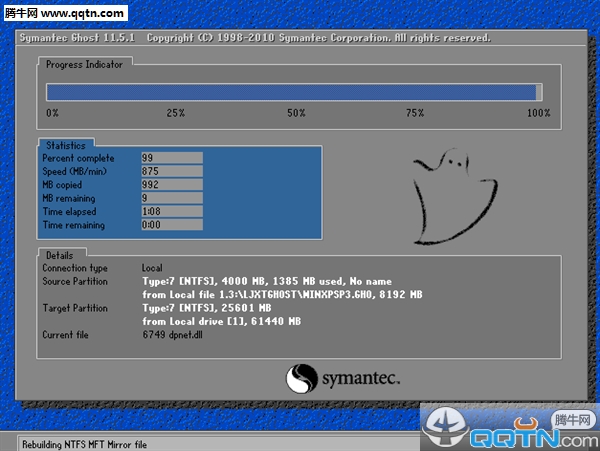Click the Symantec yin-yang logo icon

(x=302, y=379)
